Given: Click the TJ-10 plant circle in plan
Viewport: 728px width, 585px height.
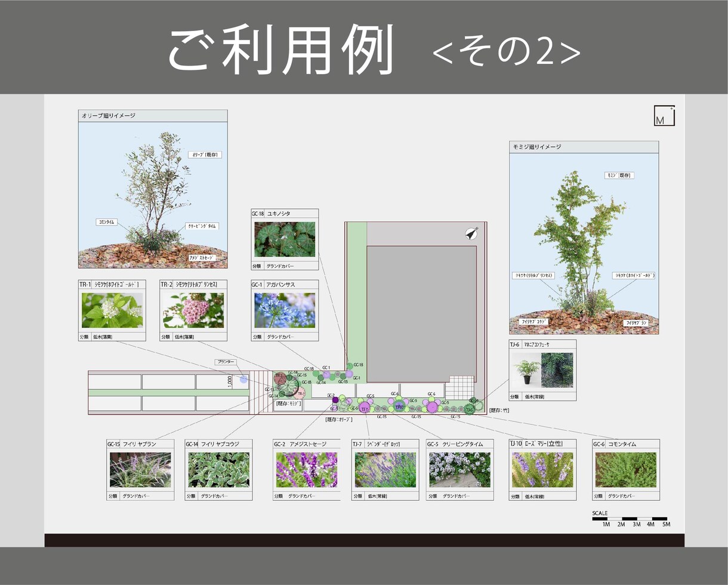Looking at the screenshot, I should coord(400,407).
